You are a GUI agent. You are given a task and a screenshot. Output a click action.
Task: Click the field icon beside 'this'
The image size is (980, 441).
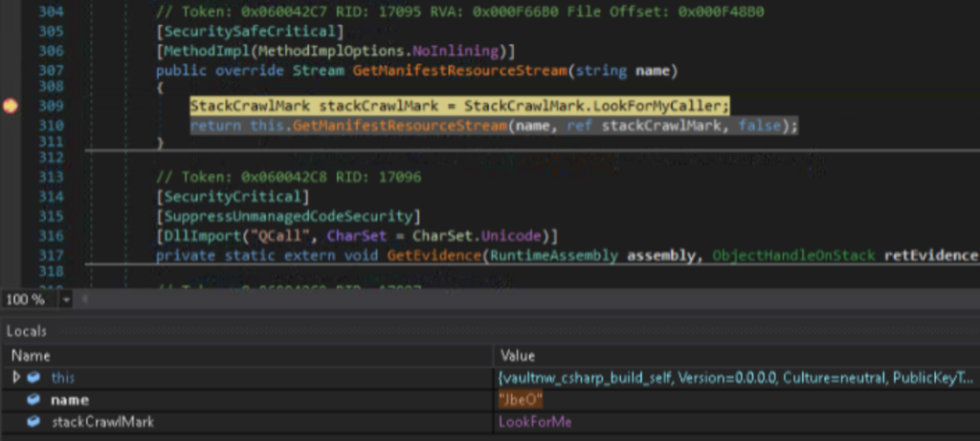tap(34, 378)
